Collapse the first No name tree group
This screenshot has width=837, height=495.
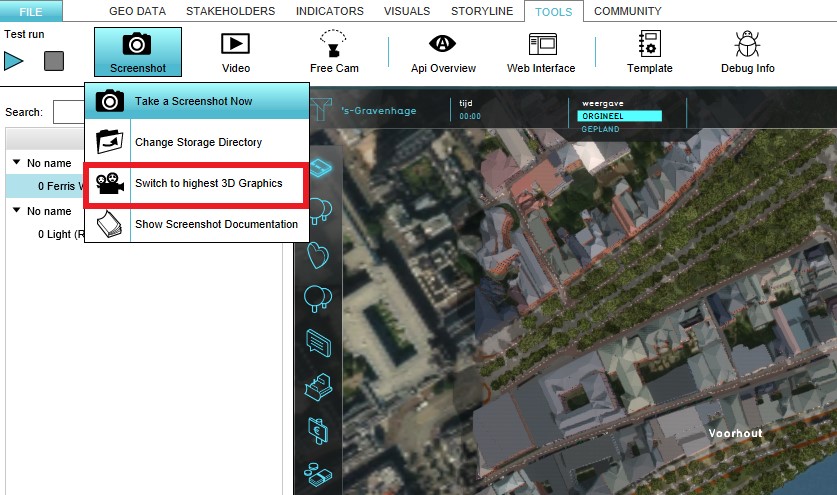click(x=17, y=162)
